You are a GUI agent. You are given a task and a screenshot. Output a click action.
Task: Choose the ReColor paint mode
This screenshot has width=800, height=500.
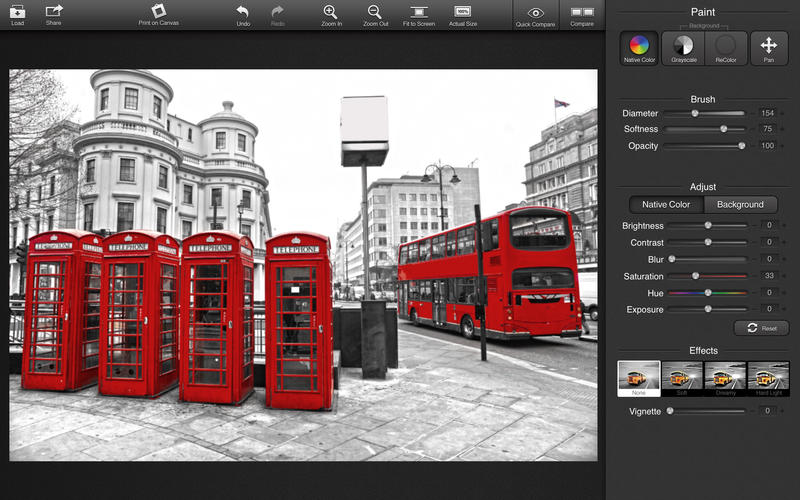pyautogui.click(x=726, y=46)
